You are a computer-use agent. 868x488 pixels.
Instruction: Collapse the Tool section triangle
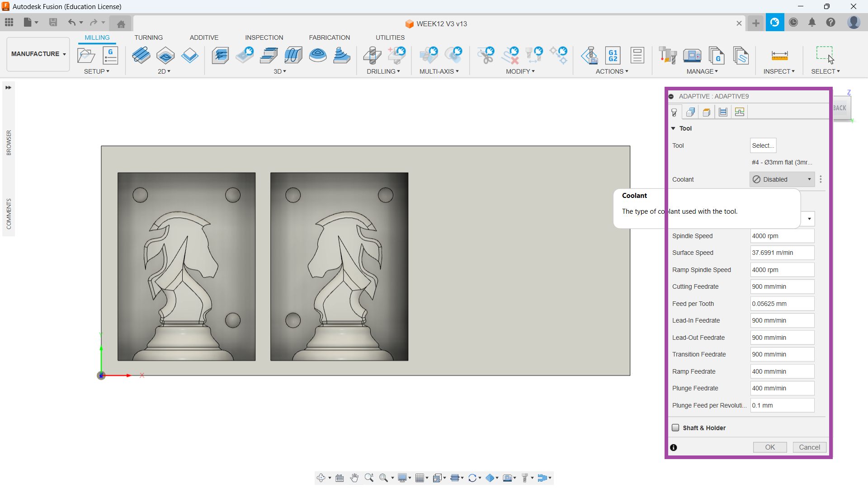pyautogui.click(x=673, y=128)
